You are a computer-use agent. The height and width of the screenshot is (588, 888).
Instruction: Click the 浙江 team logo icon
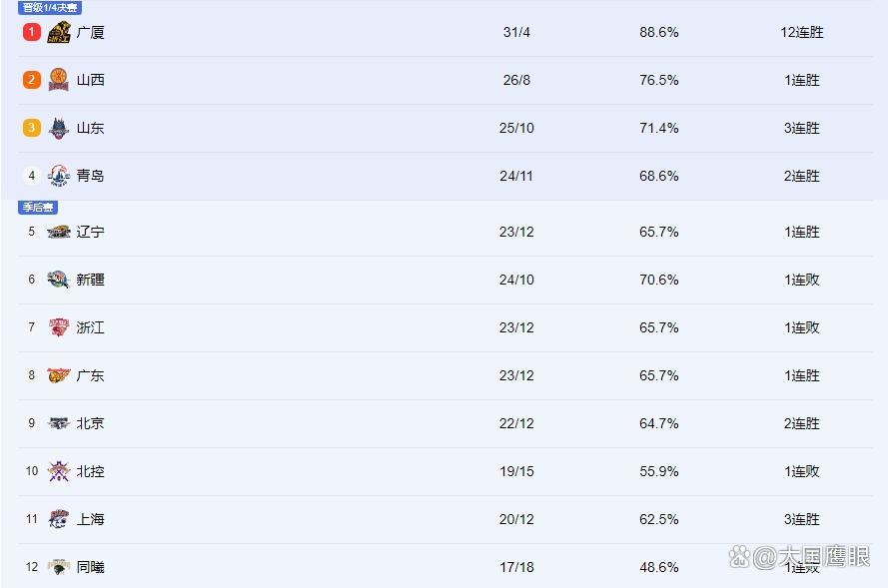tap(59, 327)
